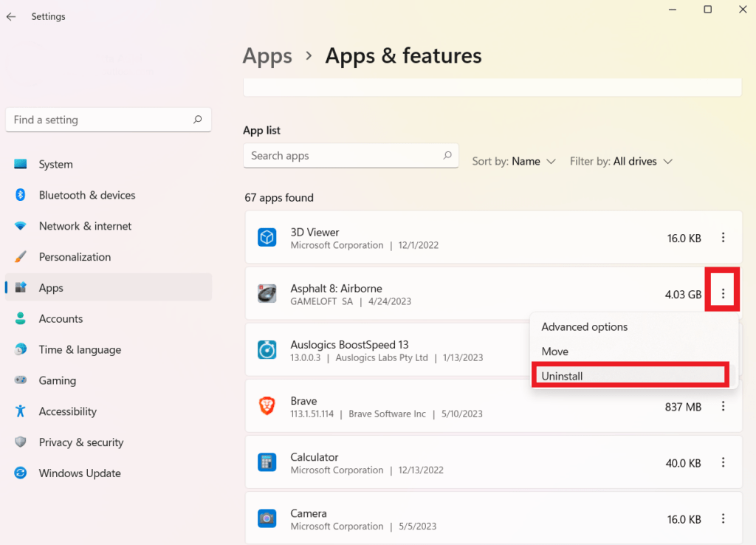Click the Apps breadcrumb link
The image size is (756, 545).
pos(267,55)
